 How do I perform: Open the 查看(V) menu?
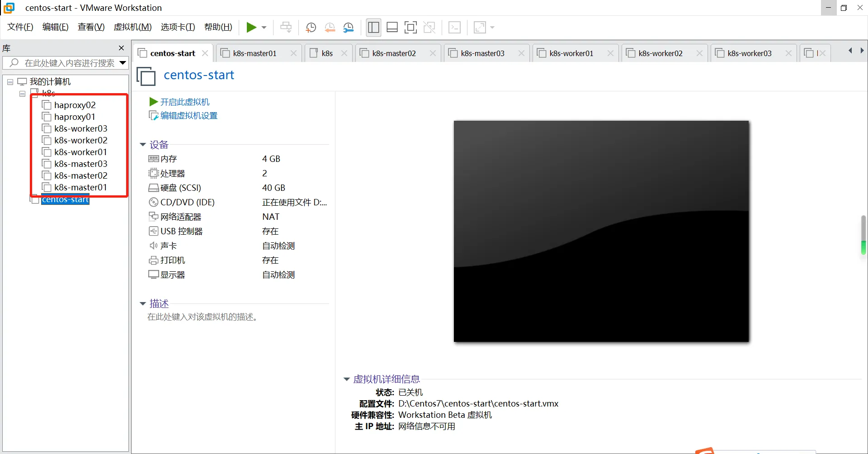91,27
